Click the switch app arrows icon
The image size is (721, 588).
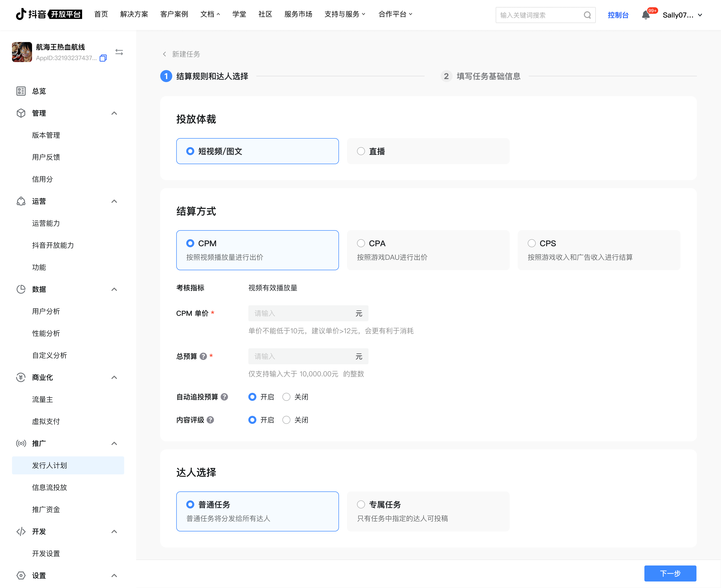[119, 52]
